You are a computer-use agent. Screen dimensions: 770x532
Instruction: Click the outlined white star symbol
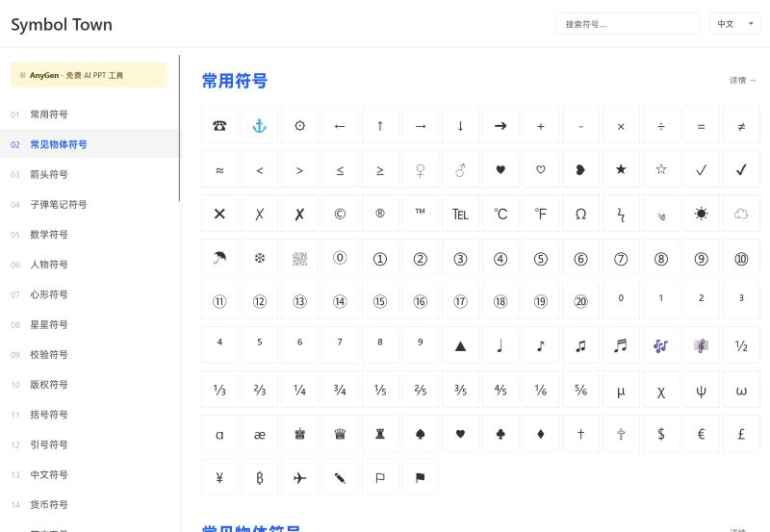click(661, 170)
